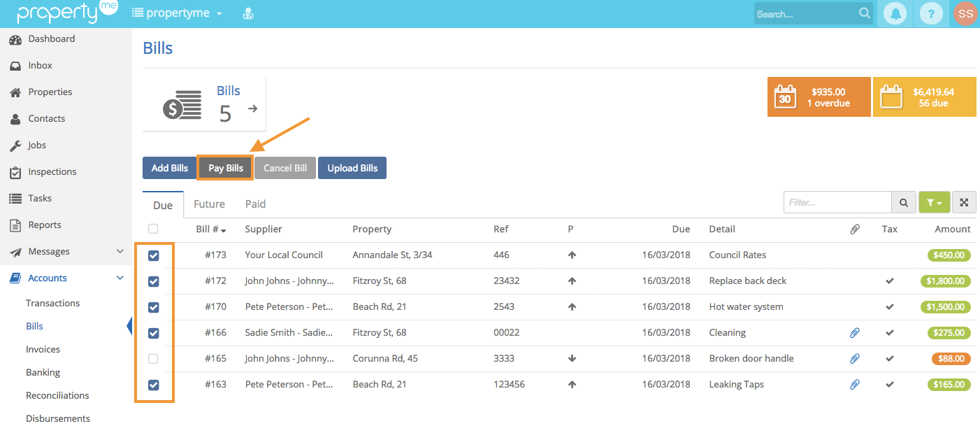Collapse the Accounts section in the sidebar
This screenshot has width=980, height=426.
117,278
